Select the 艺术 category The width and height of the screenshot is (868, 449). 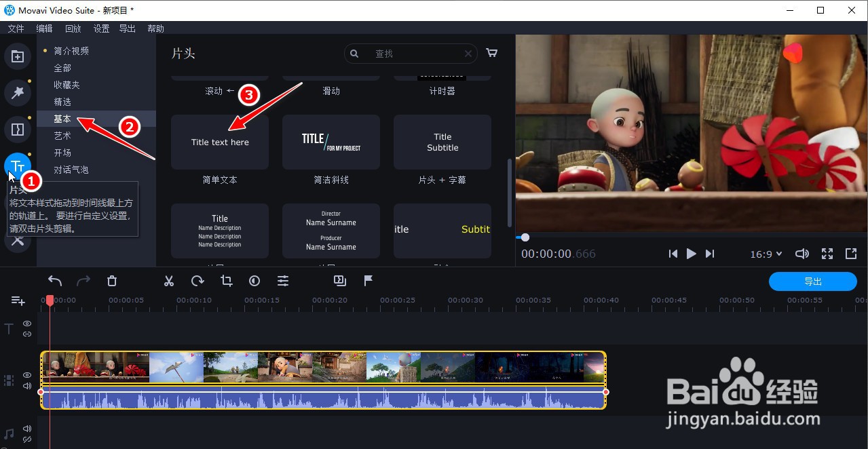click(62, 136)
